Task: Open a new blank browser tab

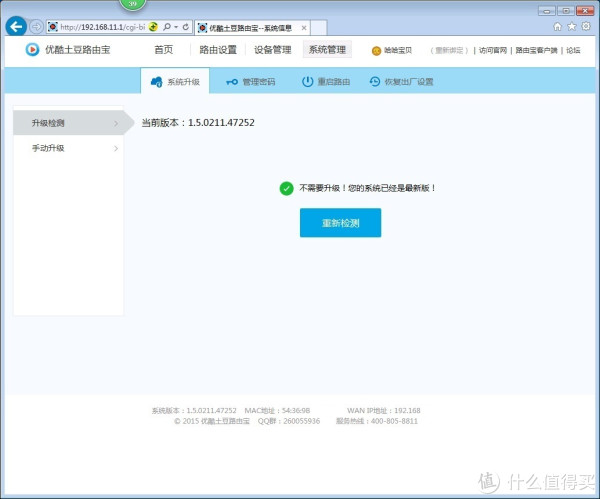Action: [x=318, y=28]
